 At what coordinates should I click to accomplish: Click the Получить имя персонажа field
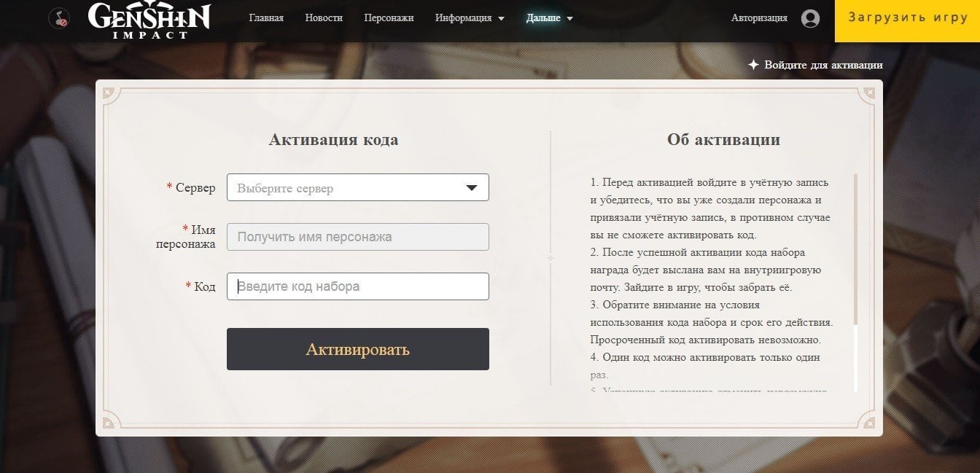358,237
